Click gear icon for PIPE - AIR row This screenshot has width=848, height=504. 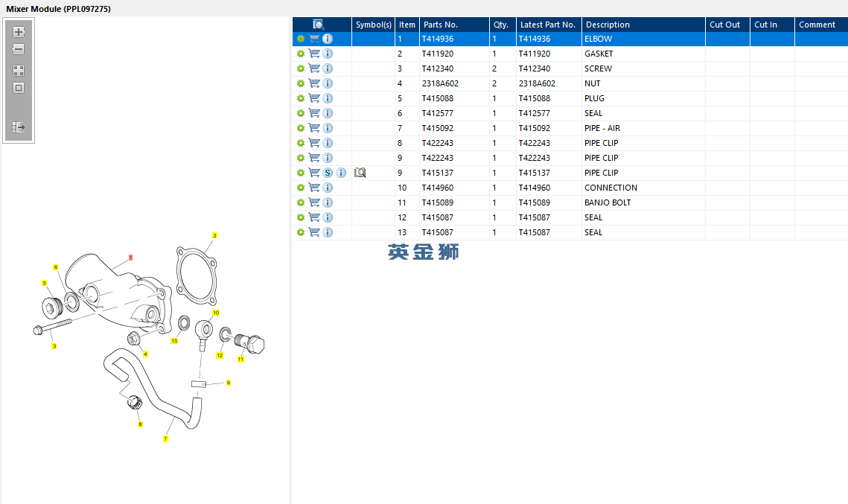pos(301,128)
